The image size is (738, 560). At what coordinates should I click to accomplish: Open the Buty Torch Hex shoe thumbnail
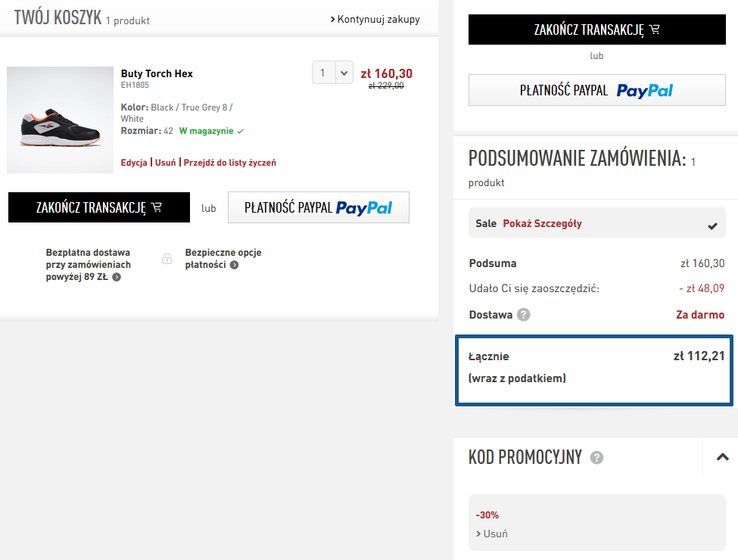click(x=61, y=120)
